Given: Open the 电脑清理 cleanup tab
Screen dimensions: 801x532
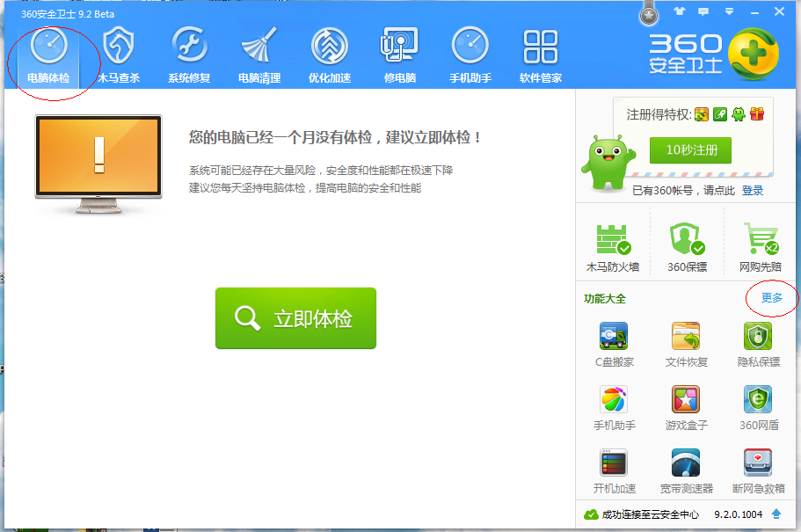Looking at the screenshot, I should pos(259,55).
